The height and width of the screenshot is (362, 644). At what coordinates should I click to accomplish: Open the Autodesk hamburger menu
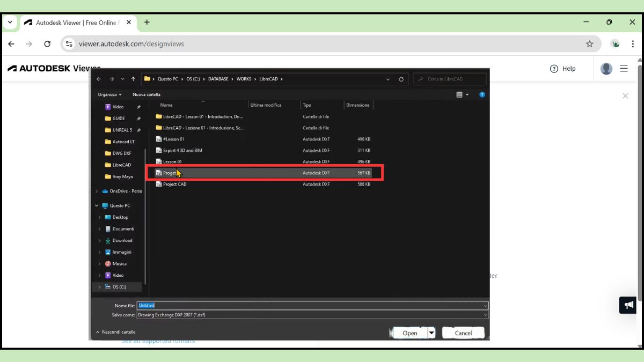click(624, 69)
